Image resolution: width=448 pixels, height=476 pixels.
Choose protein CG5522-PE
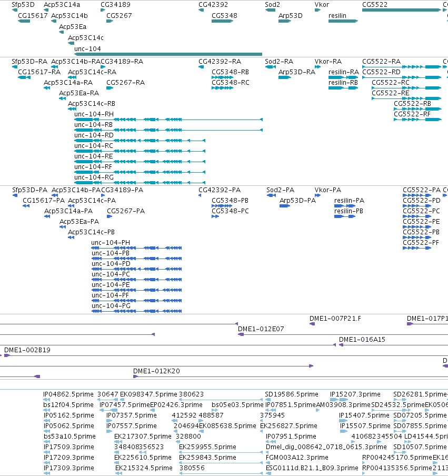coord(421,222)
